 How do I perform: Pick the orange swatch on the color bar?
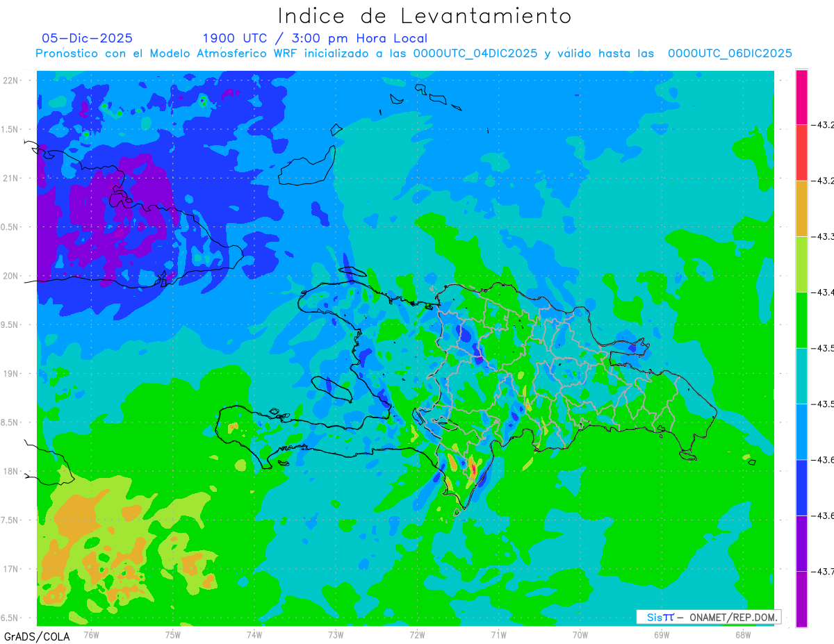(801, 208)
